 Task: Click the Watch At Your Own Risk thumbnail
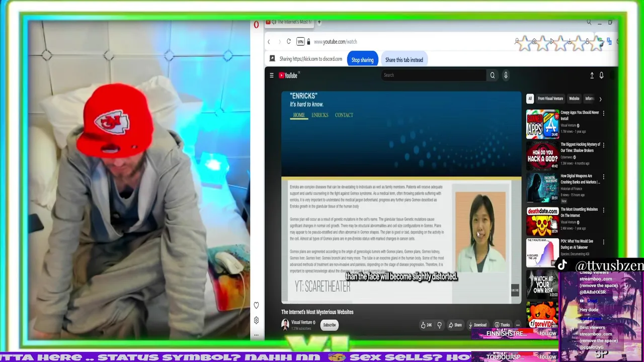coord(542,285)
